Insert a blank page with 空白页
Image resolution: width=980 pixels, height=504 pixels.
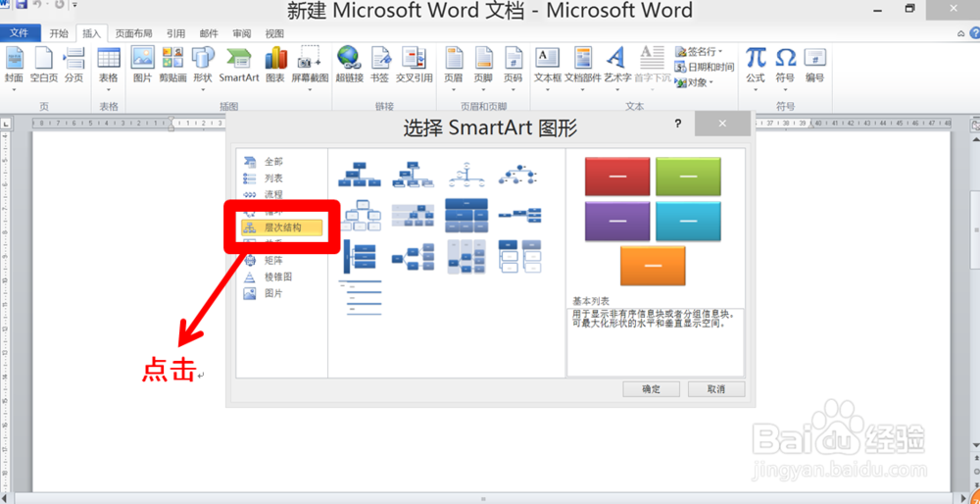(44, 66)
